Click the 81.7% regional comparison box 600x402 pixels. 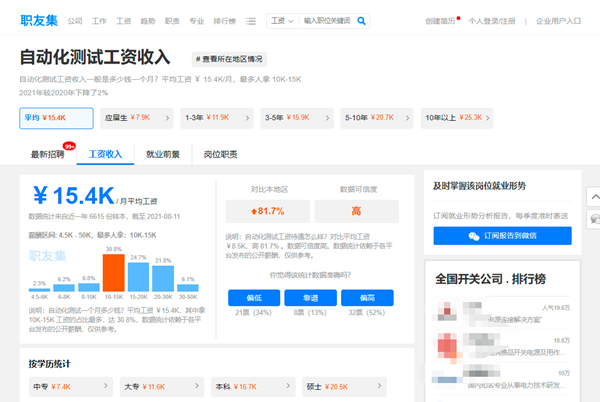pyautogui.click(x=267, y=211)
